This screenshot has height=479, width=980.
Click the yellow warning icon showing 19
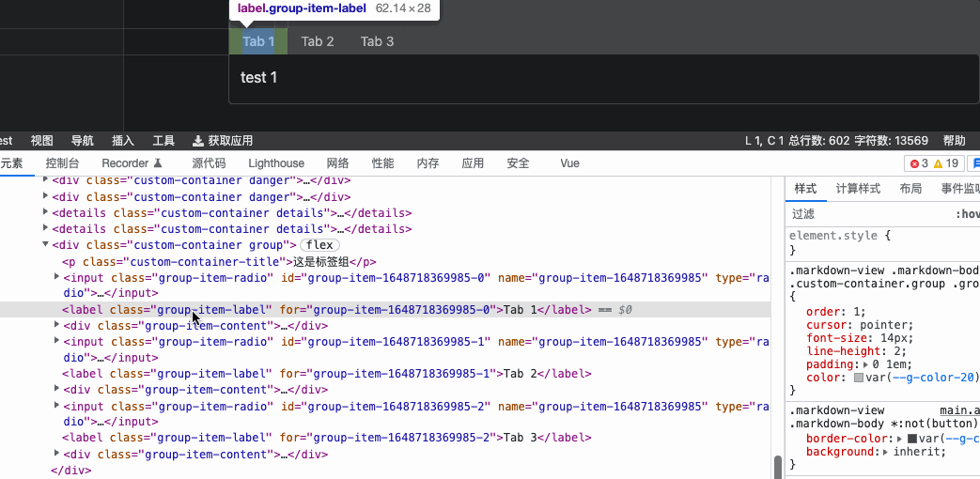tap(938, 163)
